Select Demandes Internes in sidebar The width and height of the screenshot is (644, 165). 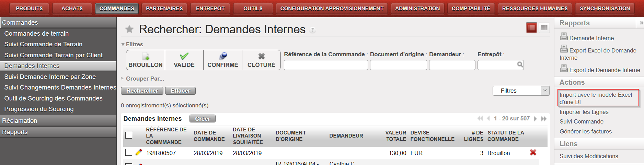click(58, 66)
